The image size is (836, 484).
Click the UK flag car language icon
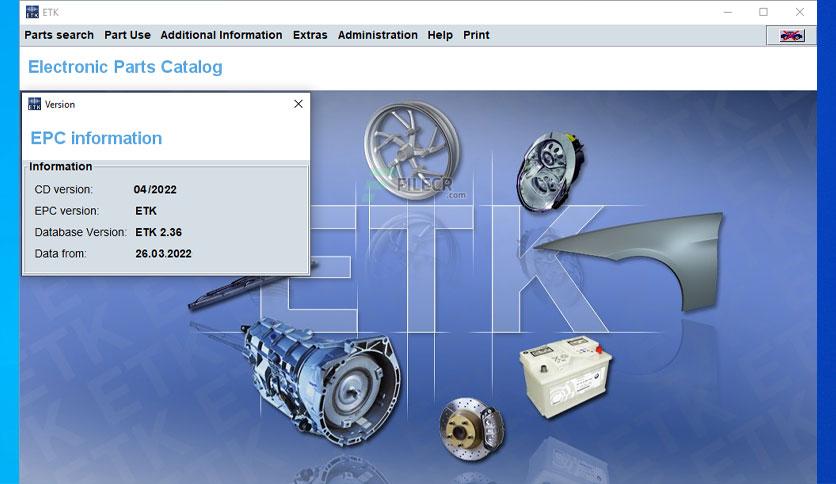pos(792,36)
